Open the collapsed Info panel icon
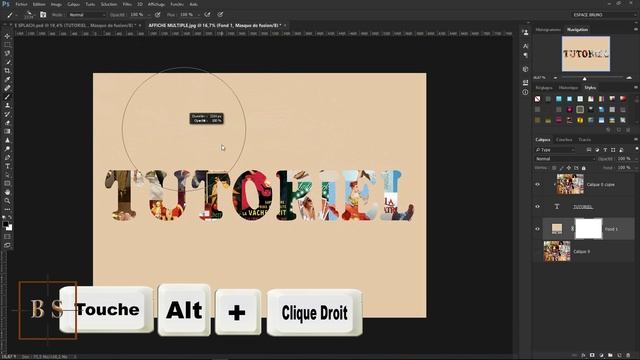 (525, 92)
